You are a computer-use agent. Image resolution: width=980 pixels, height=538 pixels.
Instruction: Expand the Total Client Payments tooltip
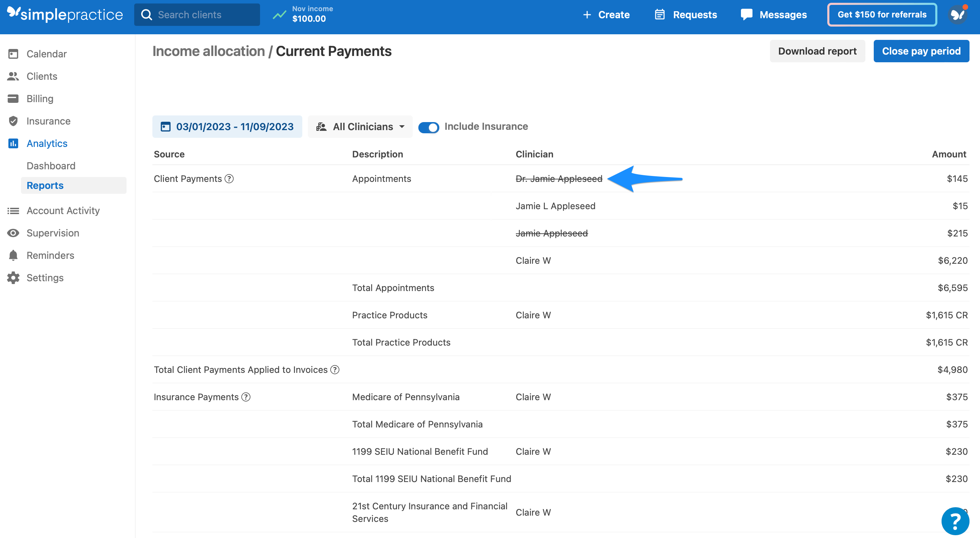[x=334, y=369]
